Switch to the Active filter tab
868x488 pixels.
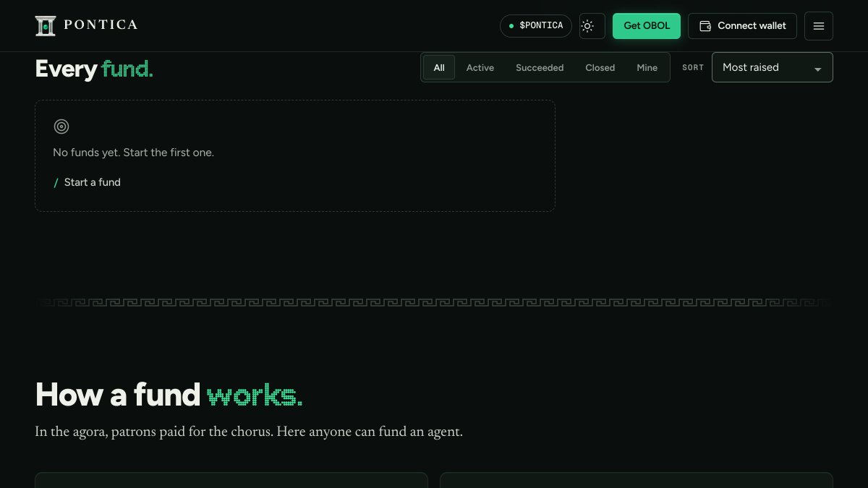(480, 67)
